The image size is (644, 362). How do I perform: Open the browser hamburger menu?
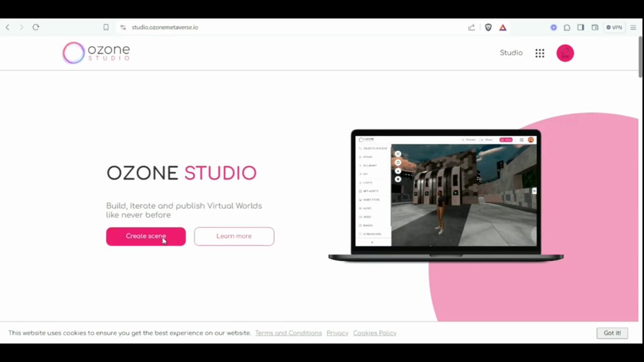(x=634, y=27)
